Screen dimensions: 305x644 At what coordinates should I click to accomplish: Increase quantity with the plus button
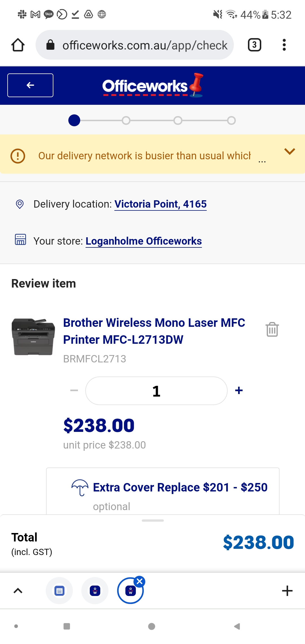tap(239, 390)
